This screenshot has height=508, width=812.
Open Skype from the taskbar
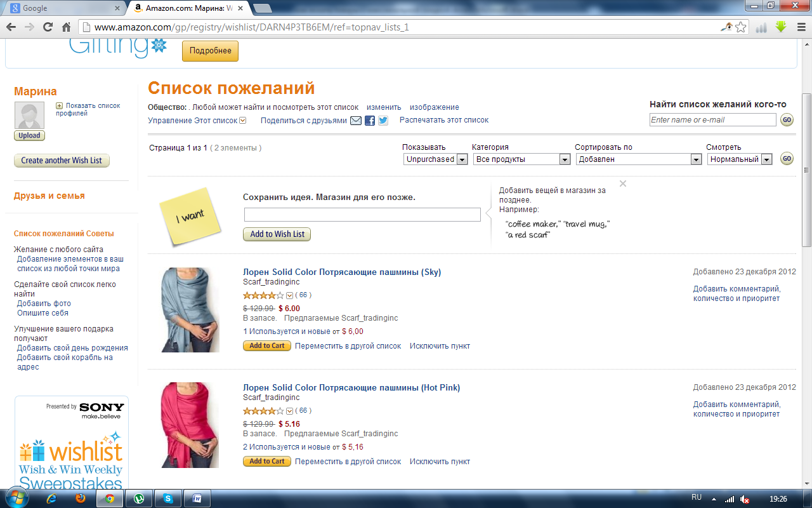[168, 498]
